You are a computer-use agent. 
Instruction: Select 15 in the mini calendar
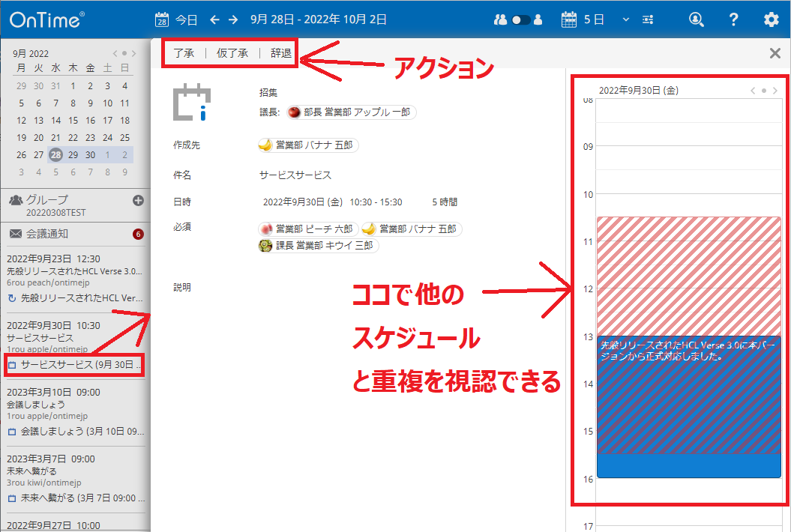pos(73,121)
